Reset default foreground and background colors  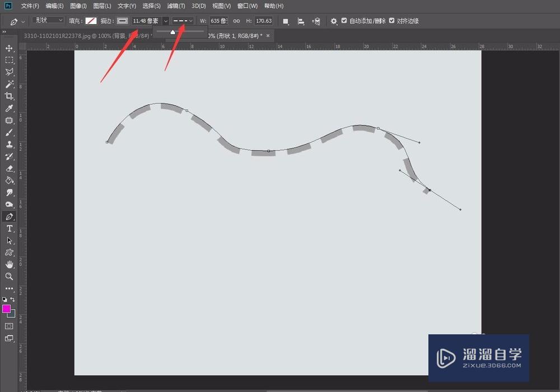click(4, 300)
